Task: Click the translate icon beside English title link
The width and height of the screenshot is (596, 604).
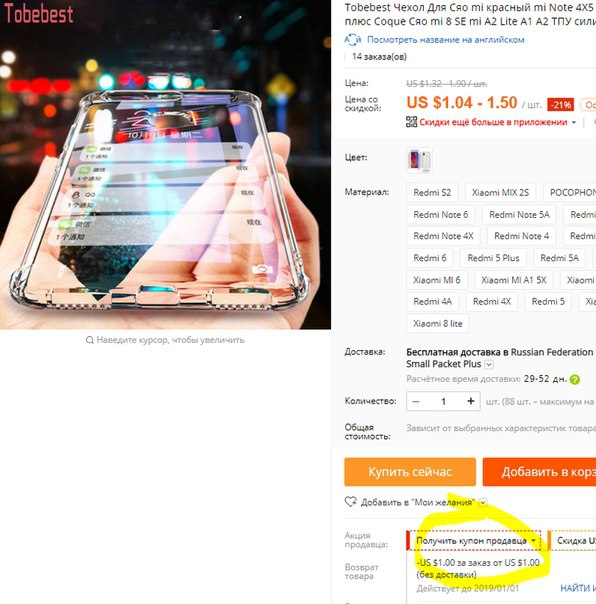Action: (x=352, y=40)
